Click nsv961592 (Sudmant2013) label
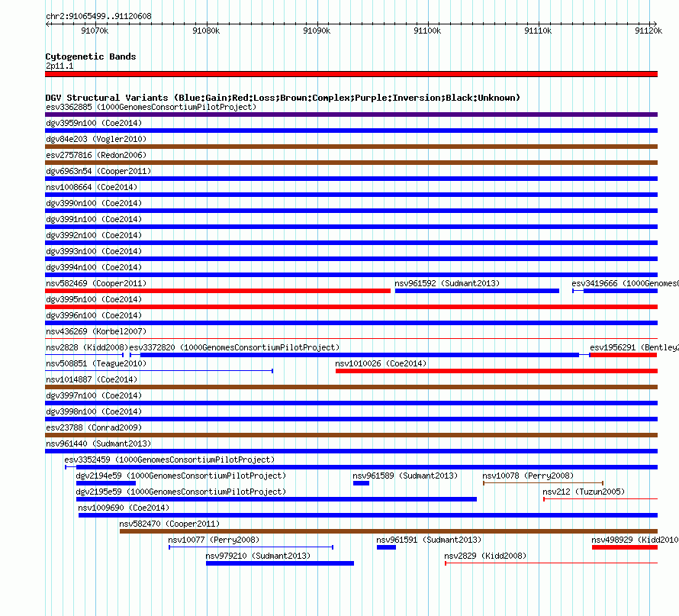This screenshot has height=616, width=679. 447,283
